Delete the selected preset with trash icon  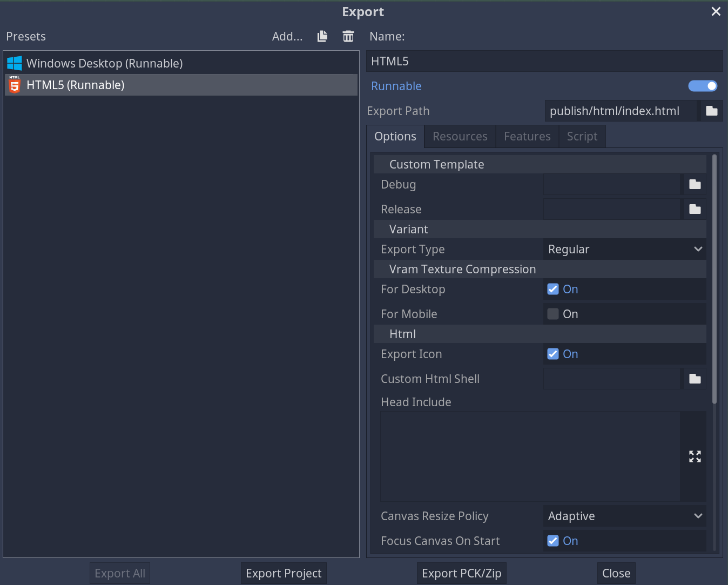[x=348, y=36]
